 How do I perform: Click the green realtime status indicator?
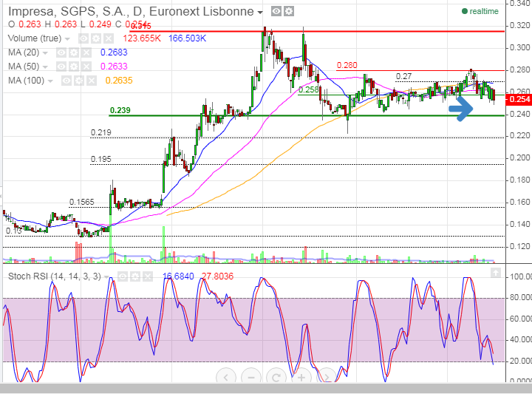(x=480, y=11)
